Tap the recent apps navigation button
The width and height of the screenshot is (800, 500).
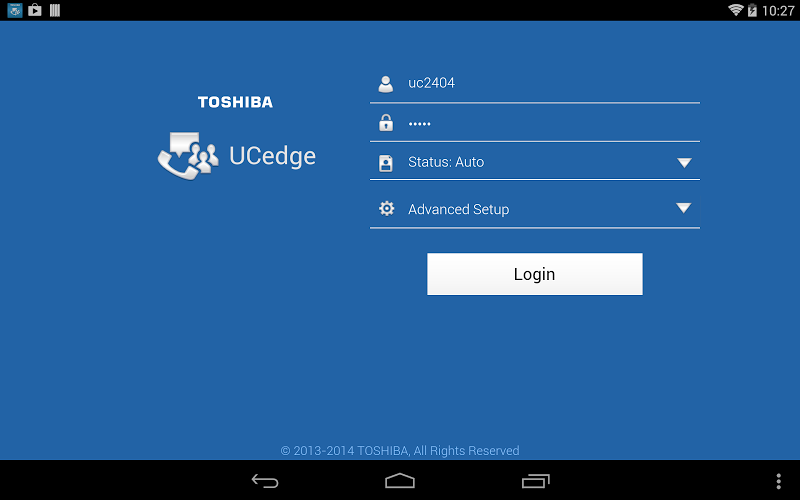pos(536,481)
